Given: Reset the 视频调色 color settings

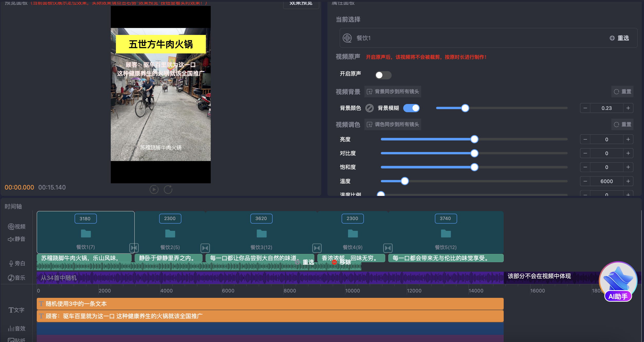Looking at the screenshot, I should 622,125.
